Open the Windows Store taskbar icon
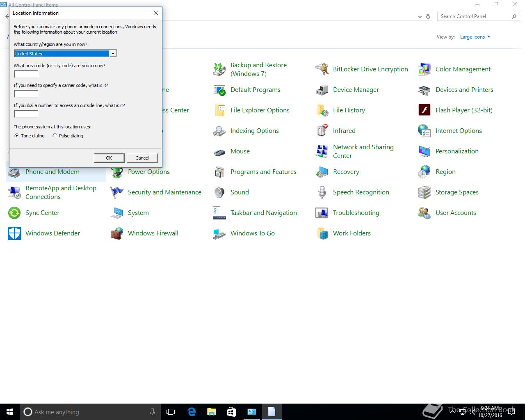525x420 pixels. point(231,412)
